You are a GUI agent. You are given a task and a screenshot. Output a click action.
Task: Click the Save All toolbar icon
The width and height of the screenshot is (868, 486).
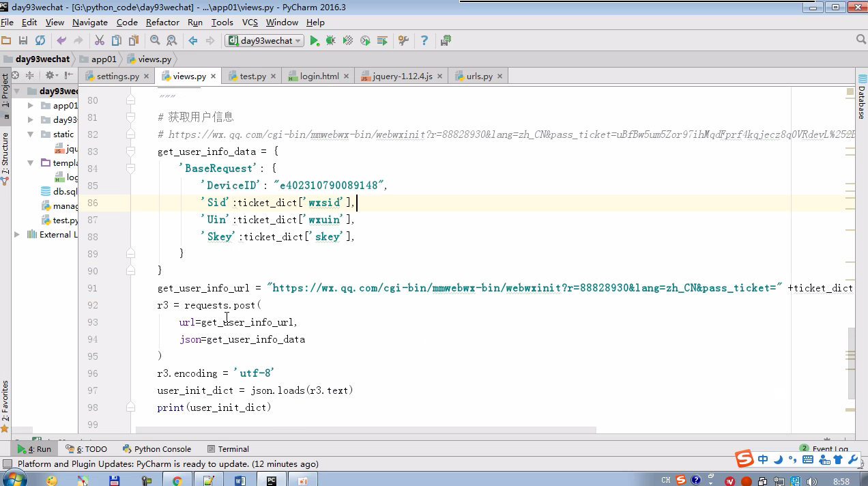(x=23, y=41)
